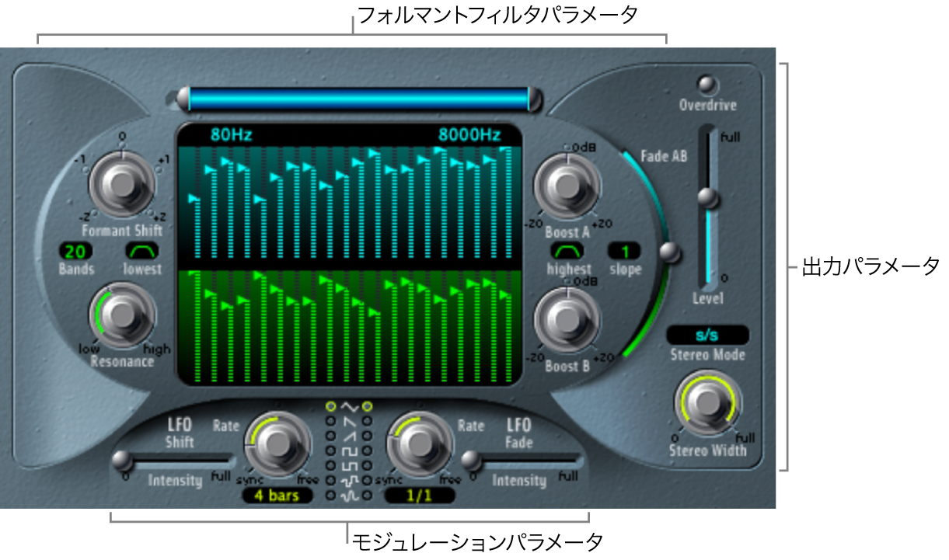
Task: Select the downward sawtooth LFO waveform
Action: (330, 421)
